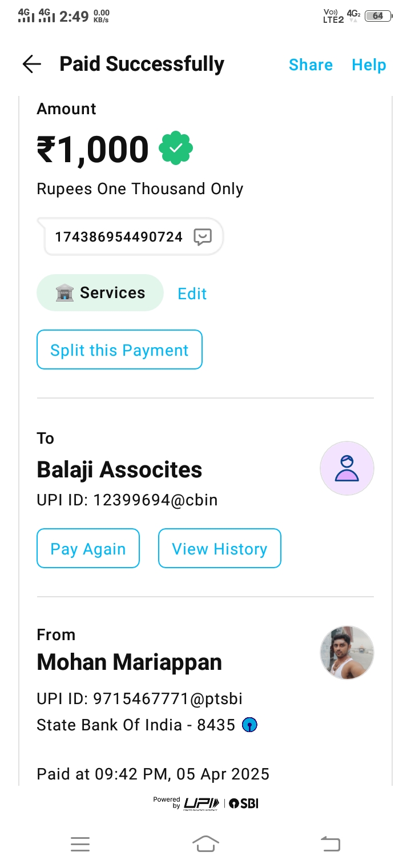Edit the Services category tag
This screenshot has width=411, height=868.
point(192,294)
